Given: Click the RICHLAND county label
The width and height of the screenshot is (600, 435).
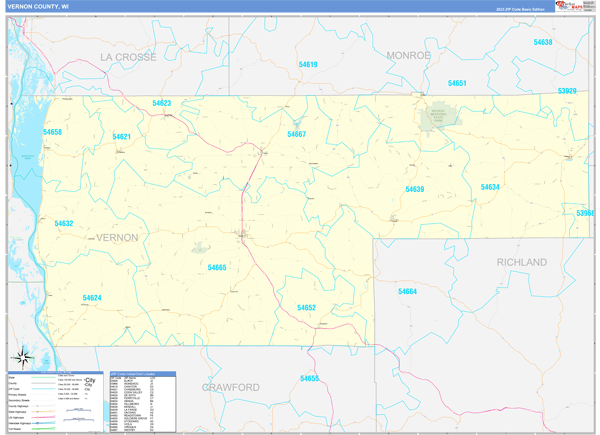Looking at the screenshot, I should pos(522,262).
